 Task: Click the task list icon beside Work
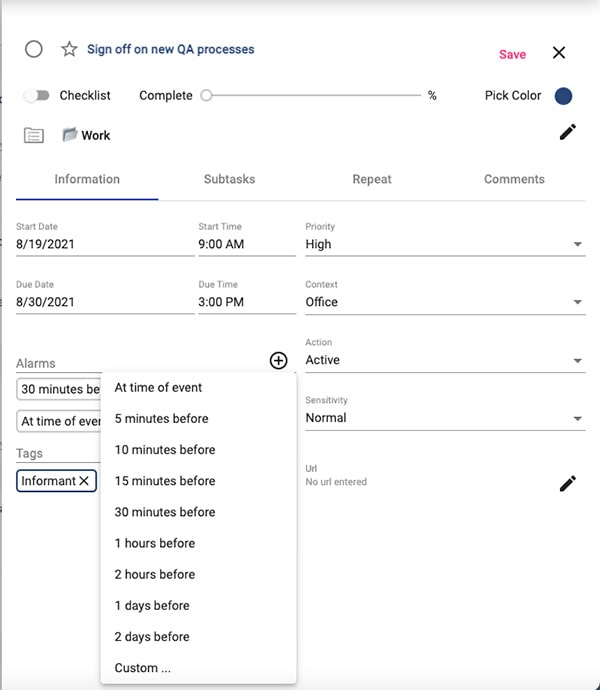point(34,135)
